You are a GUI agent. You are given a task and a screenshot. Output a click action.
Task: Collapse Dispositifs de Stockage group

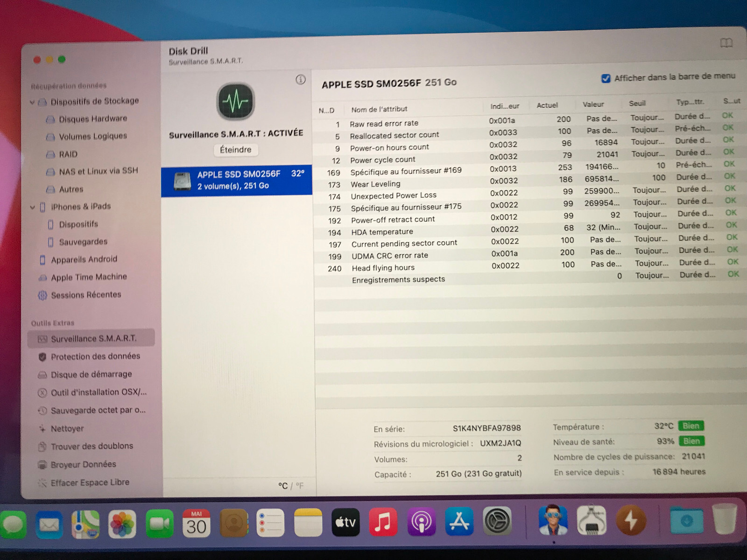click(x=32, y=102)
